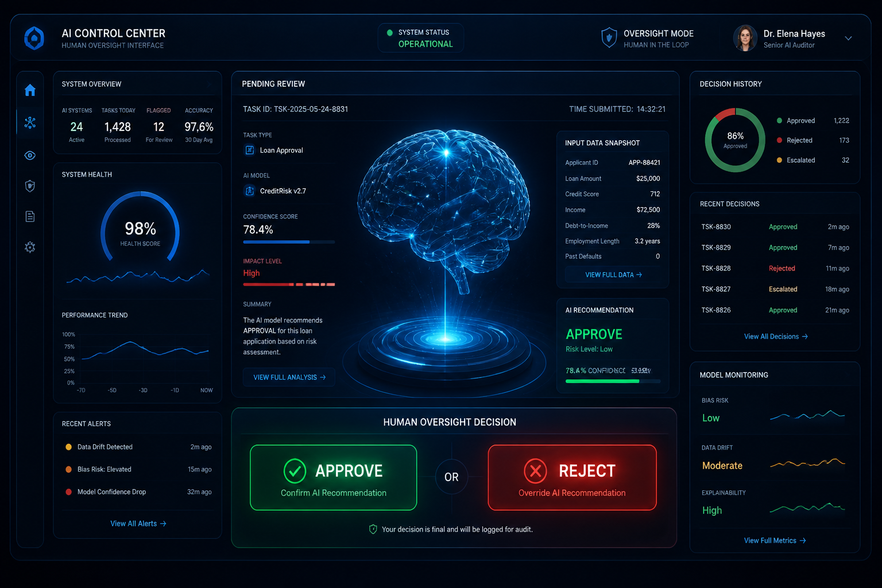The image size is (882, 588).
Task: Open View Full Data in snapshot
Action: [613, 275]
